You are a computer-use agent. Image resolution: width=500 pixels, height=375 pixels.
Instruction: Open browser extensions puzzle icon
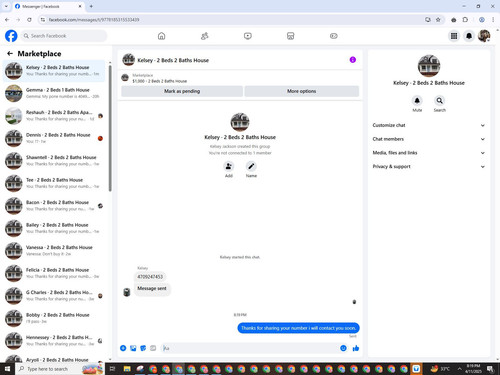tap(465, 20)
